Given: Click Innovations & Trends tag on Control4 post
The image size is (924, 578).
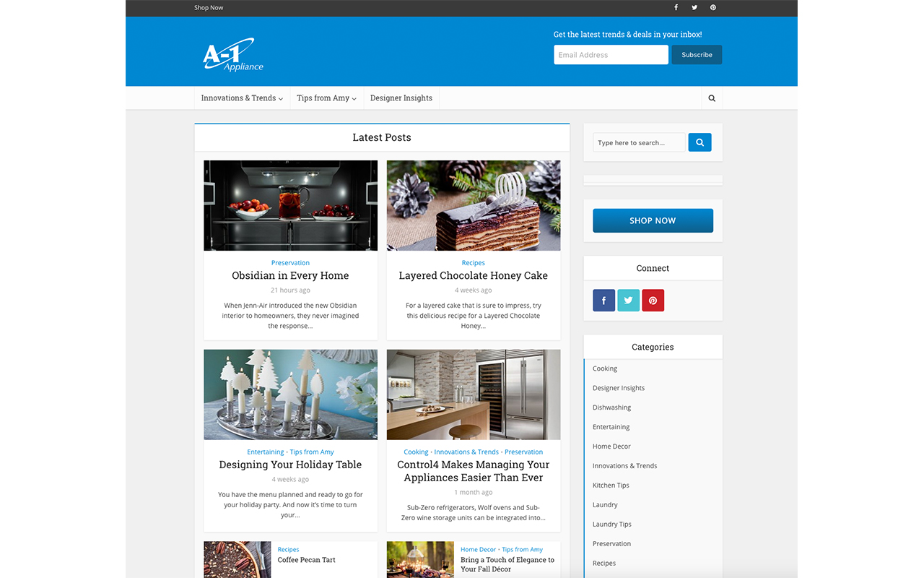Looking at the screenshot, I should pos(466,452).
